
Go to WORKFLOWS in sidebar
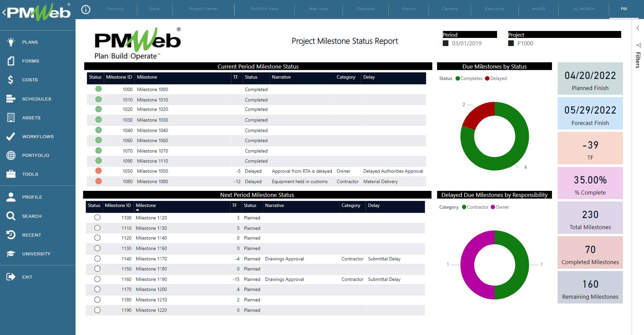point(38,136)
